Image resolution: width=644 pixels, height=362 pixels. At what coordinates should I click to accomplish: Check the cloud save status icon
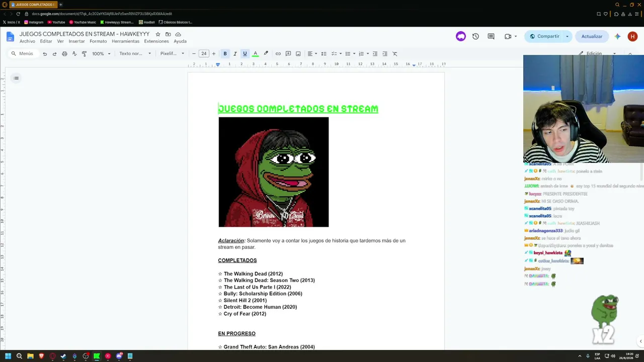coord(178,34)
